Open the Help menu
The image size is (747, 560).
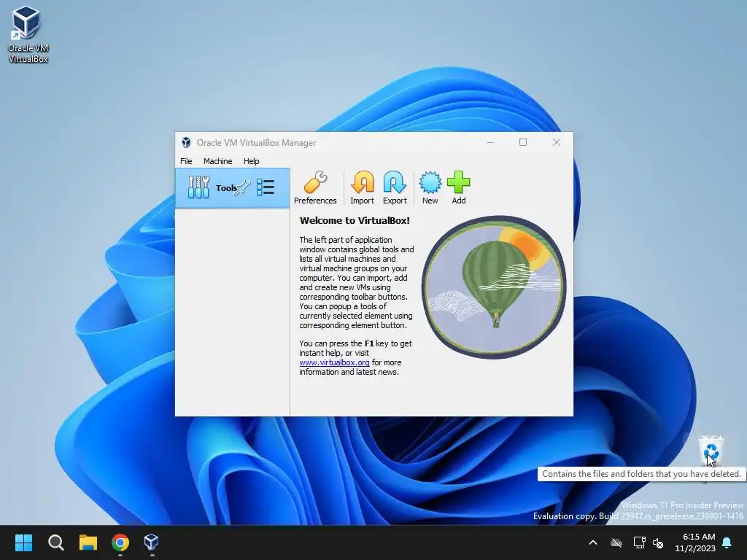click(x=251, y=161)
